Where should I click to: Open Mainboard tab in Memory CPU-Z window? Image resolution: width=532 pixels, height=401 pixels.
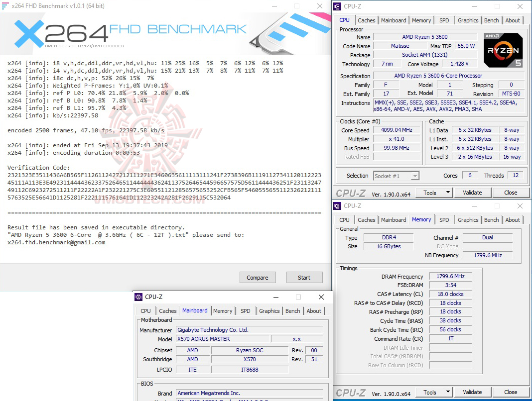pos(394,220)
